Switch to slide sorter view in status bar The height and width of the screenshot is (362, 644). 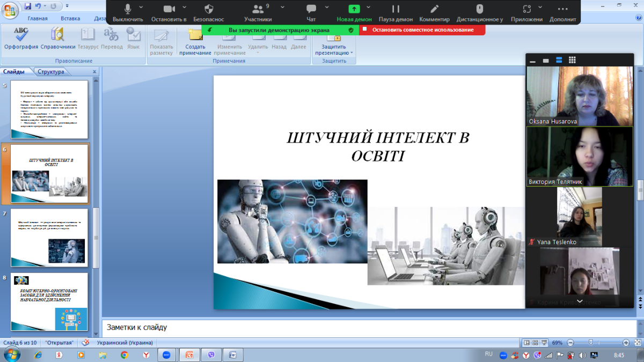point(536,343)
